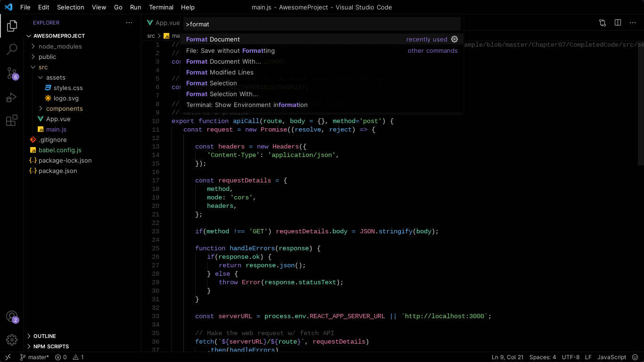Change encoding via UTF-8 indicator

(571, 357)
